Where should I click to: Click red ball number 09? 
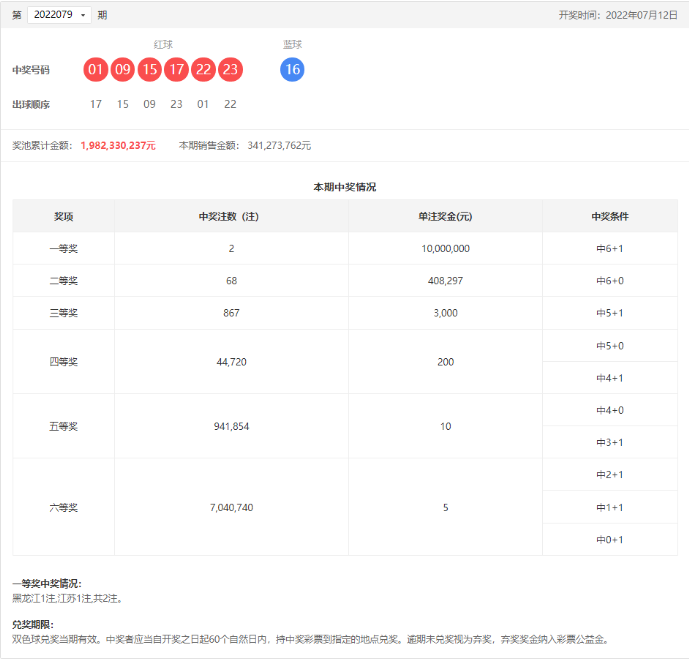(x=123, y=69)
